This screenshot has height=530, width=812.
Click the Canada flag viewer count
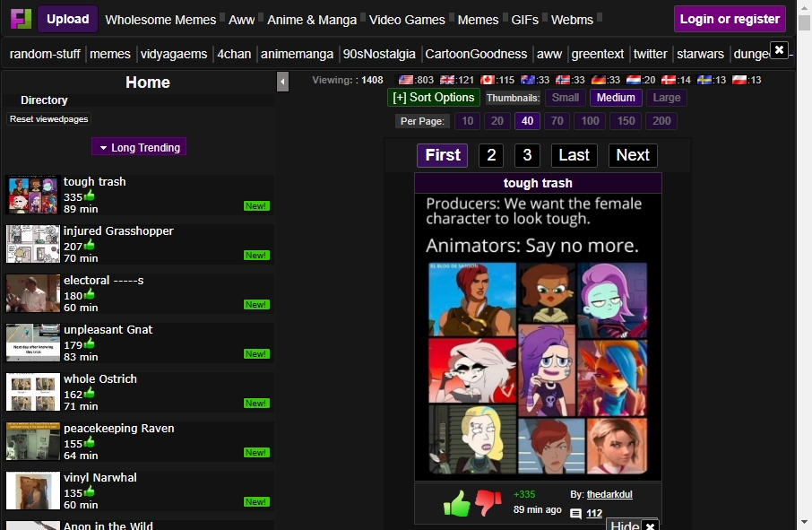pyautogui.click(x=497, y=80)
